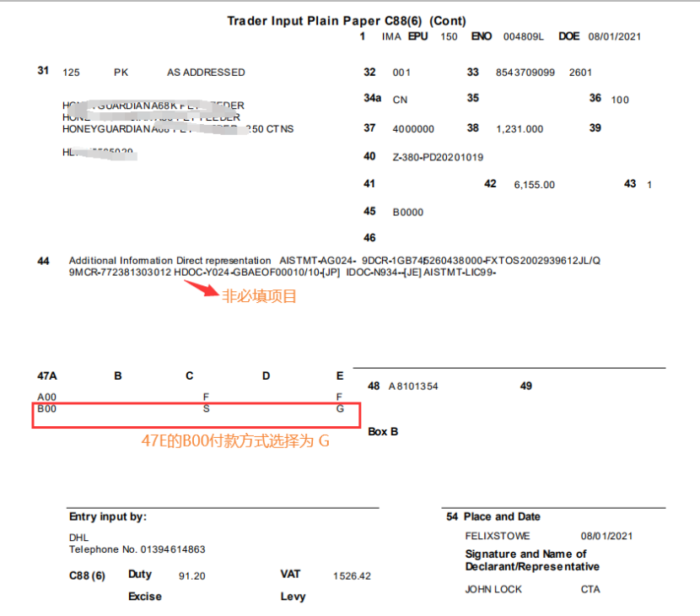This screenshot has width=700, height=616.
Task: Click the amount 6,155.00 in box 42
Action: pos(534,185)
